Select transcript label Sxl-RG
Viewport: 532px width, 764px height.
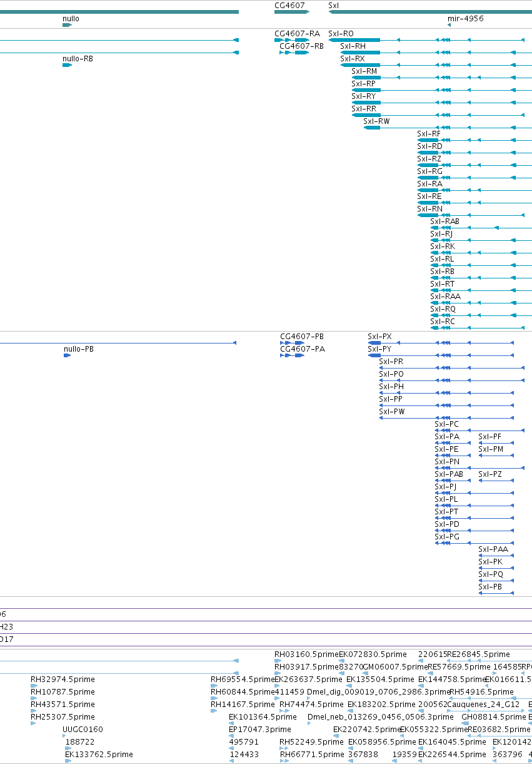click(429, 171)
